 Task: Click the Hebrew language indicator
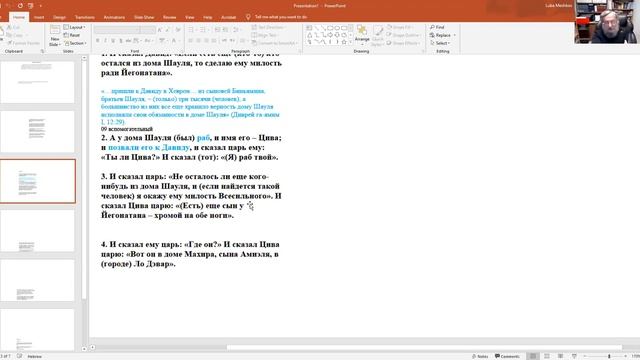pos(34,356)
